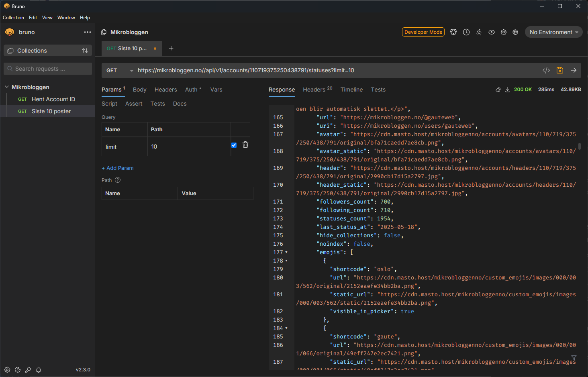Open the No Environment dropdown
The width and height of the screenshot is (588, 377).
click(x=554, y=32)
